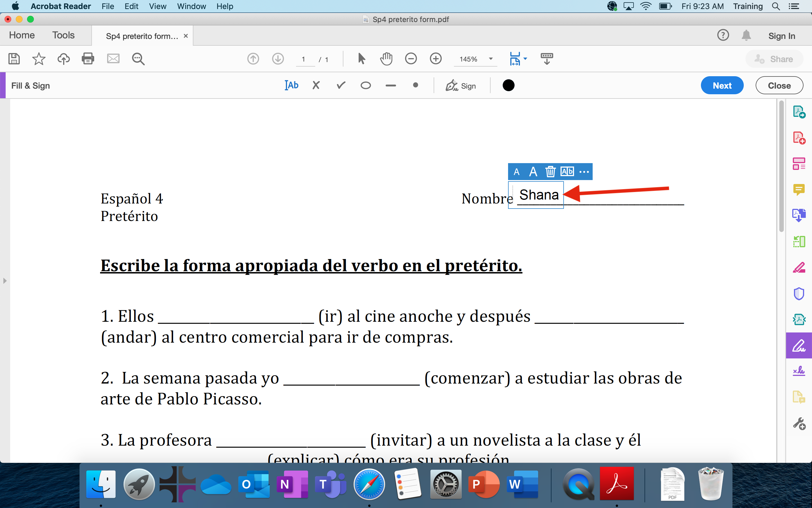The image size is (812, 508).
Task: Open the find text search icon
Action: [138, 59]
